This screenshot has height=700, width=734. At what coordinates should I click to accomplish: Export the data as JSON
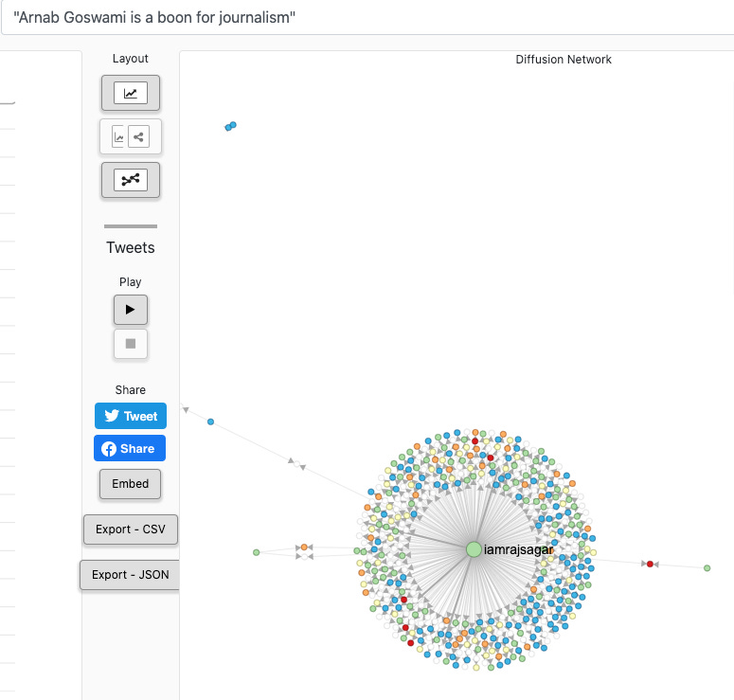click(130, 574)
